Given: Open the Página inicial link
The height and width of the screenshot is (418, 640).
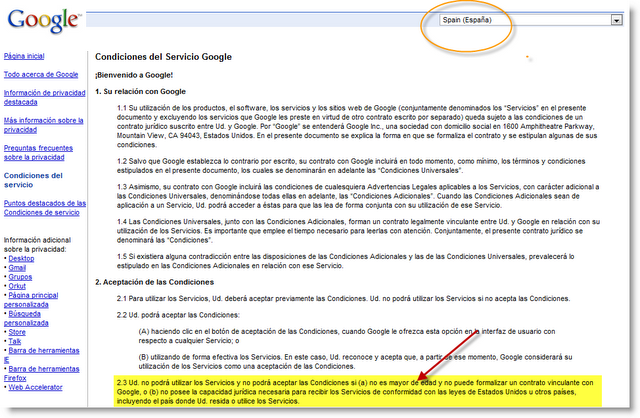Looking at the screenshot, I should (x=24, y=56).
